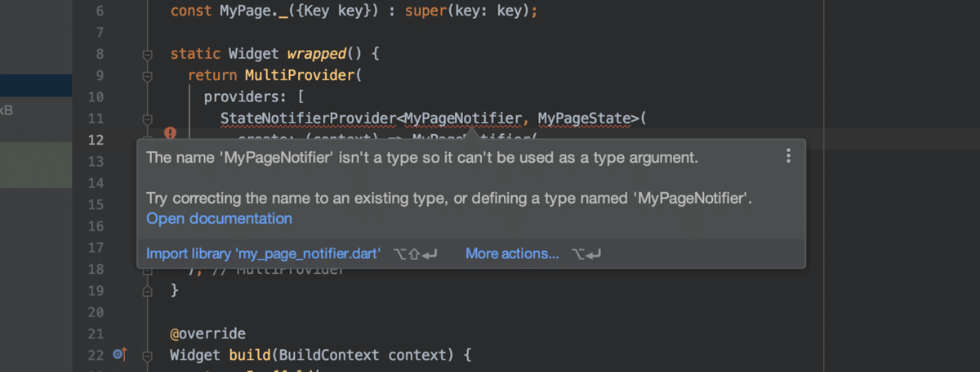Open More actions… in the popup
980x372 pixels.
(x=512, y=253)
